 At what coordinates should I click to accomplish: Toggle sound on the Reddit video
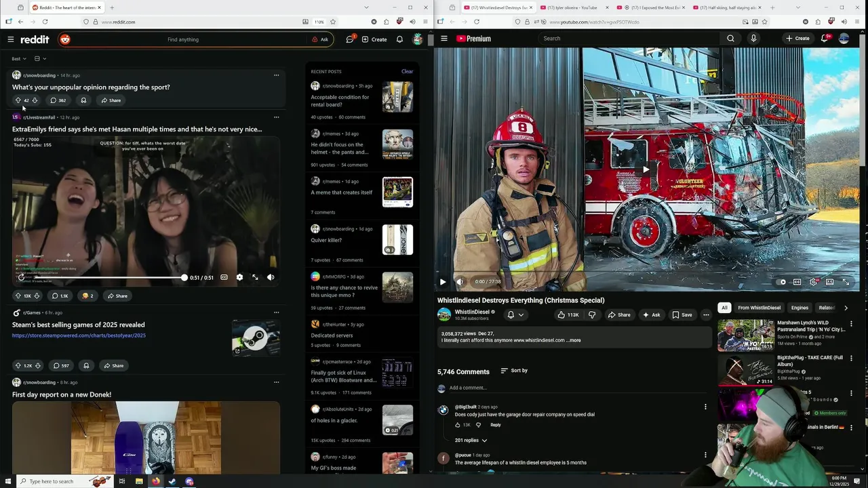pos(271,277)
